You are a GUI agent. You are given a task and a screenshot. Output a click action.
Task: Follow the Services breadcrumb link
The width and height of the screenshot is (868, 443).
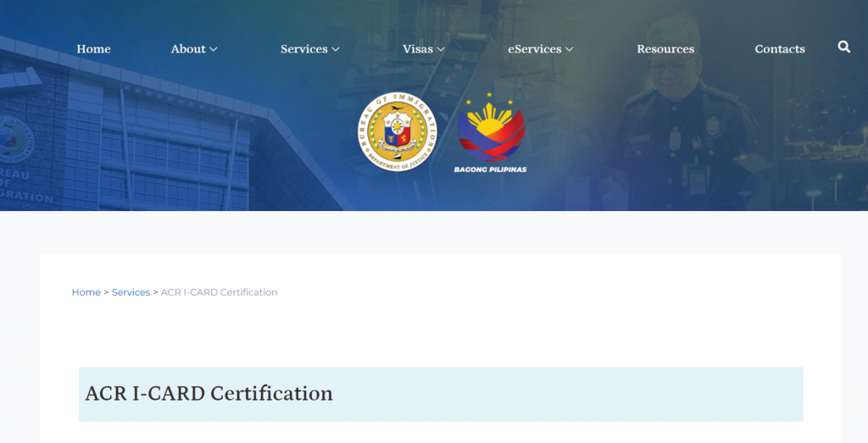[131, 292]
